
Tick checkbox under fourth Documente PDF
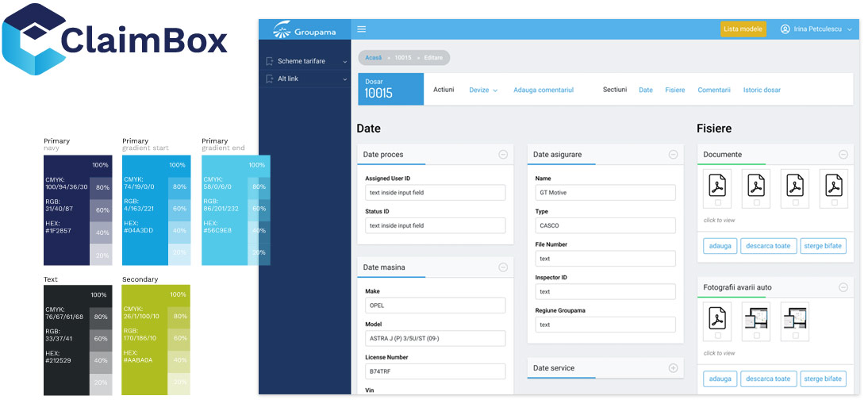coord(834,202)
